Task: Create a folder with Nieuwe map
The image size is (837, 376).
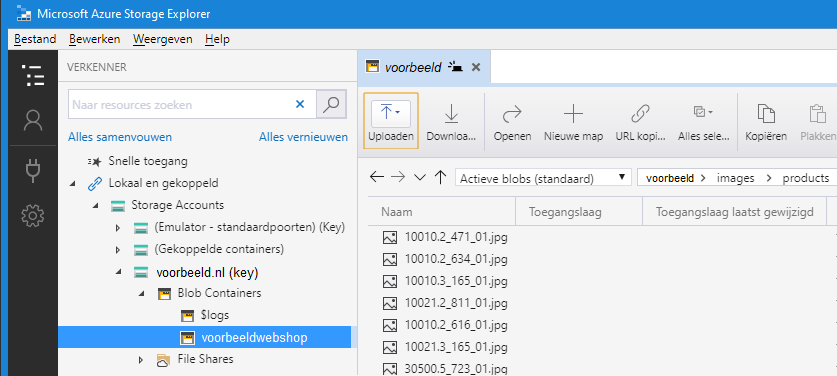Action: (573, 121)
